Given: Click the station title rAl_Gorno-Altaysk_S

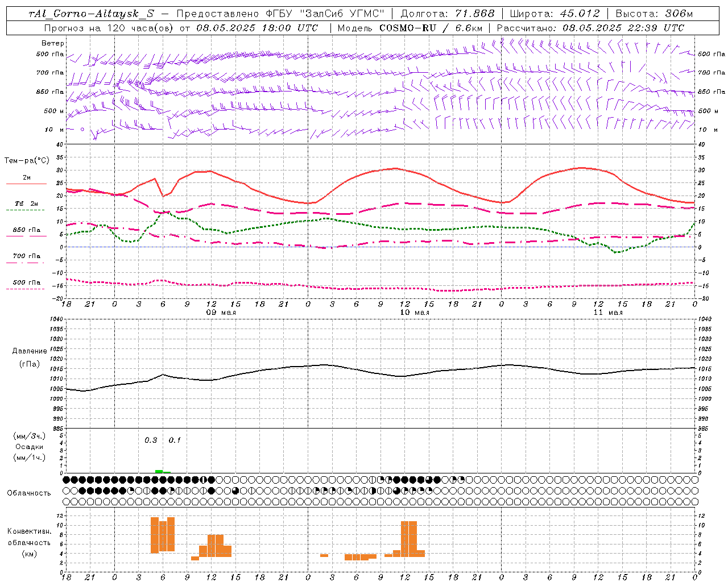Looking at the screenshot, I should [x=91, y=14].
